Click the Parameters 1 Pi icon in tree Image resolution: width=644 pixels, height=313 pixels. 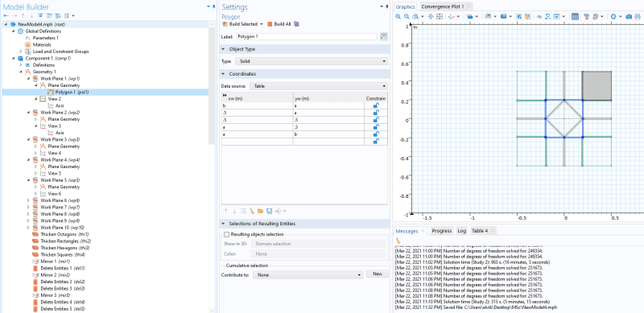click(x=28, y=38)
